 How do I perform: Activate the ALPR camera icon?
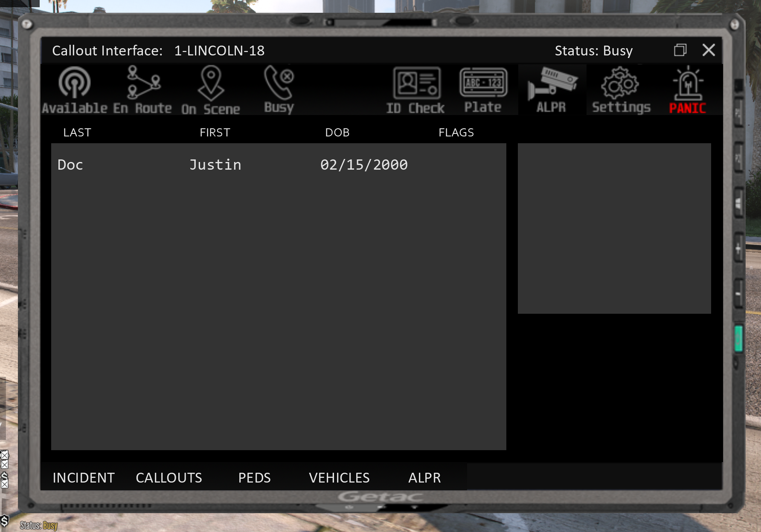[x=552, y=90]
